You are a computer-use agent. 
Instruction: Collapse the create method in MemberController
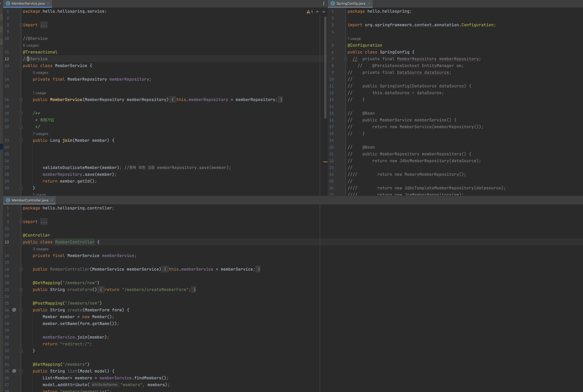tap(21, 310)
